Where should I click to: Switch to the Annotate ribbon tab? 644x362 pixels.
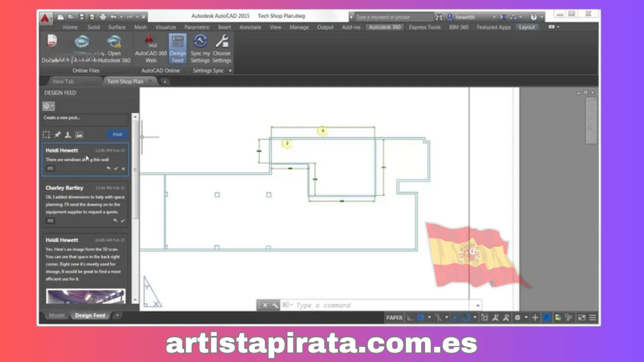coord(250,27)
